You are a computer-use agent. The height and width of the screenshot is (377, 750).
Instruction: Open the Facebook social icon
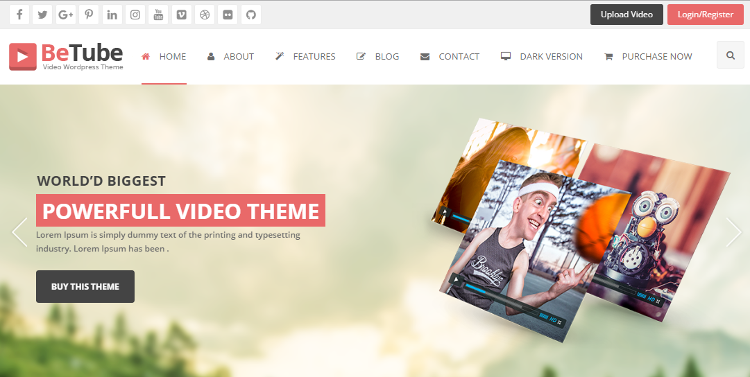pyautogui.click(x=20, y=15)
